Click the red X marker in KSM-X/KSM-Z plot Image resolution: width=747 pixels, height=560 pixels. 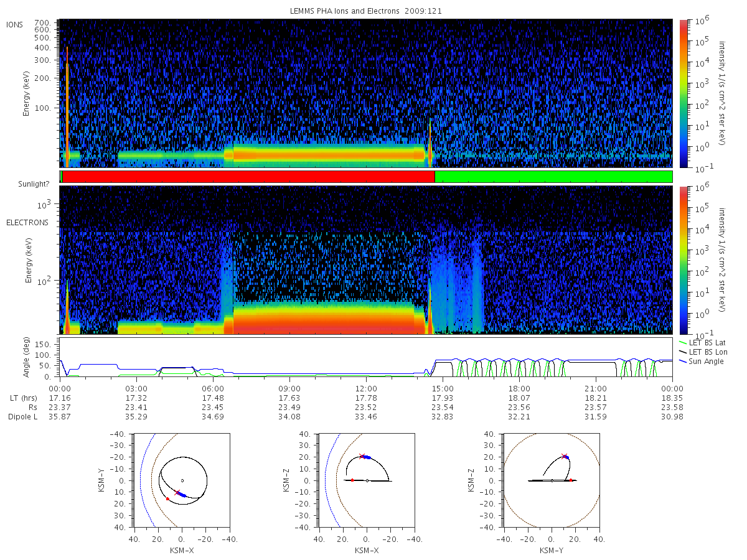[x=362, y=457]
